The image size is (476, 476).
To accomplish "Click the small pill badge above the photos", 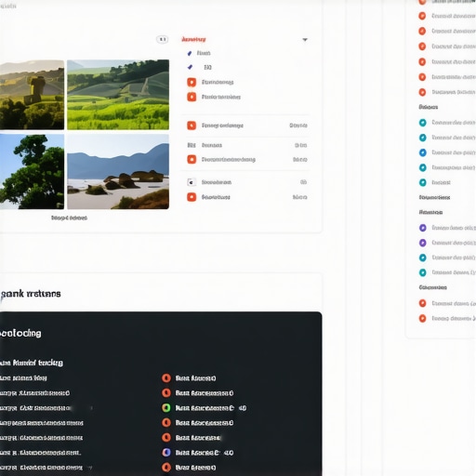I will tap(163, 39).
